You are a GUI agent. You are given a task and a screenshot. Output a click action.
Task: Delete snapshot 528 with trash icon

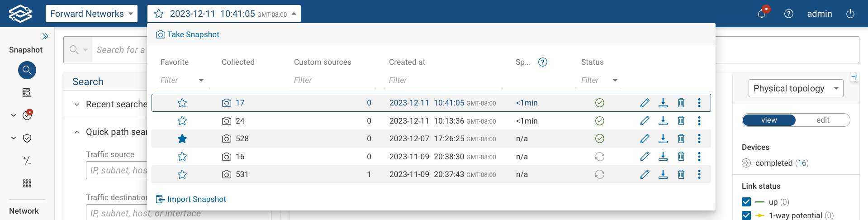(x=681, y=139)
